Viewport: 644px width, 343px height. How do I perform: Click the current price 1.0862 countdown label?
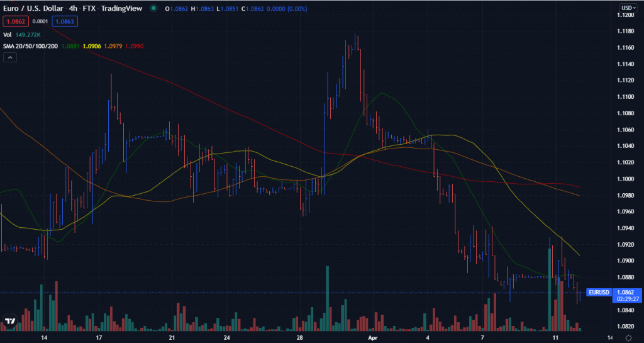pyautogui.click(x=627, y=296)
